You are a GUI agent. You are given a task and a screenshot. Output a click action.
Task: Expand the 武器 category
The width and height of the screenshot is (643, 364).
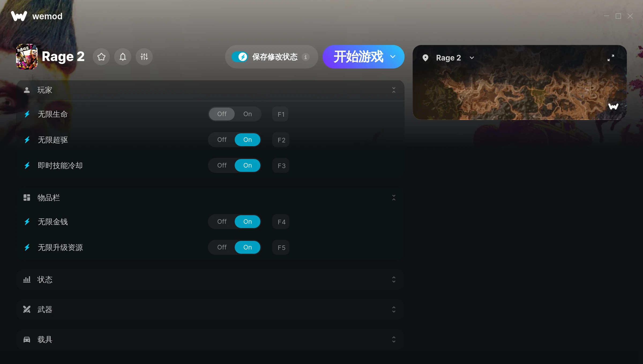(x=210, y=309)
